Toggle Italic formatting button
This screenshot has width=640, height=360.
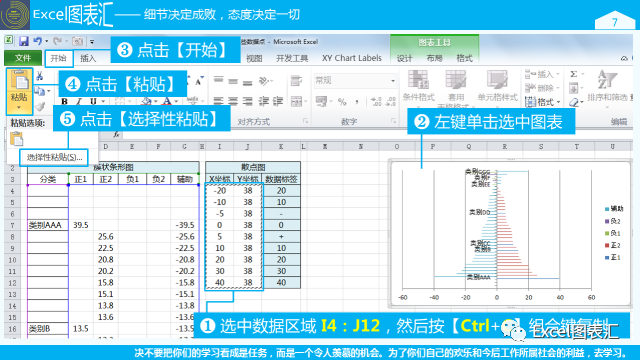click(79, 101)
